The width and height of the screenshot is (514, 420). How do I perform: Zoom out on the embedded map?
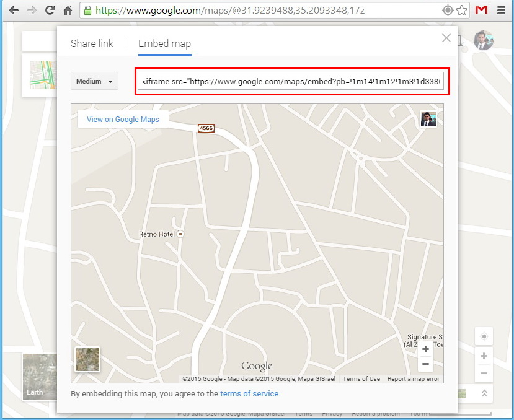pos(425,364)
